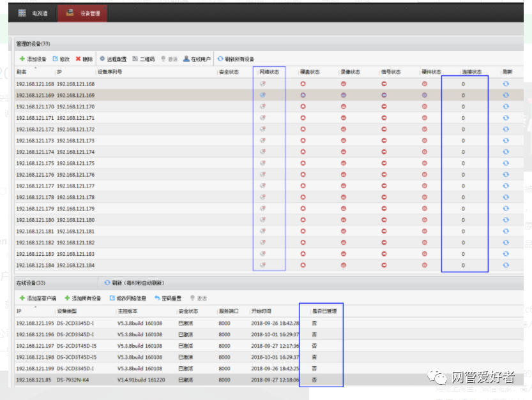Select managed device row 192.168.121.175
Screen dimensions: 532x400
[269, 163]
